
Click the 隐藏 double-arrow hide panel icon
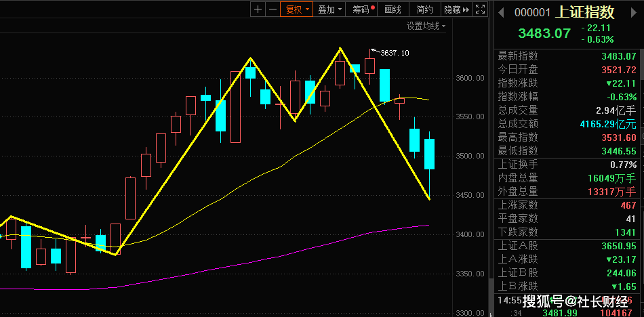(x=466, y=9)
